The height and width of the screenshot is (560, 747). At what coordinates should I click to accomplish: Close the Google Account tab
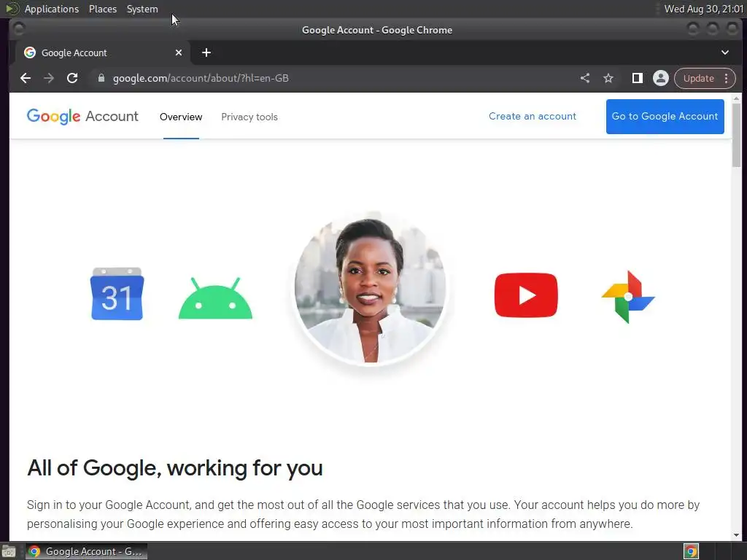[179, 52]
